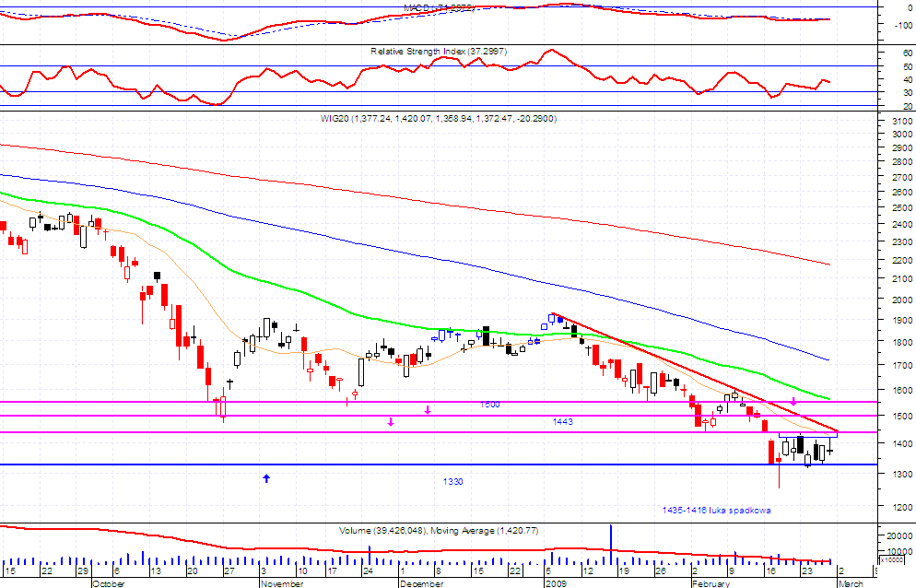
Task: Select the '1435-1416 luka spadkowa' annotation
Action: click(x=716, y=511)
